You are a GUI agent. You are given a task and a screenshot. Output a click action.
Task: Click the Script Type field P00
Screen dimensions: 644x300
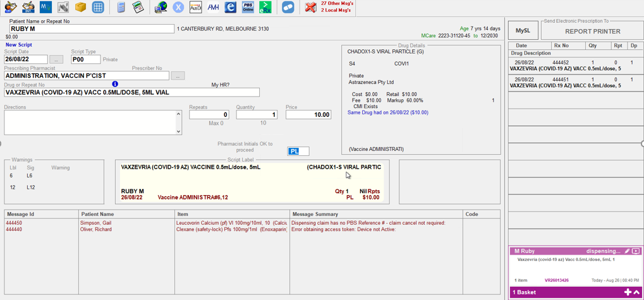[86, 59]
